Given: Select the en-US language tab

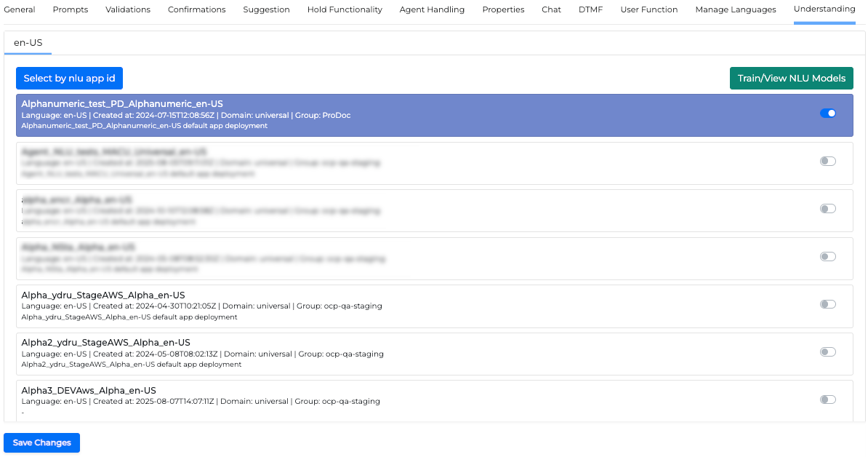Looking at the screenshot, I should point(28,43).
